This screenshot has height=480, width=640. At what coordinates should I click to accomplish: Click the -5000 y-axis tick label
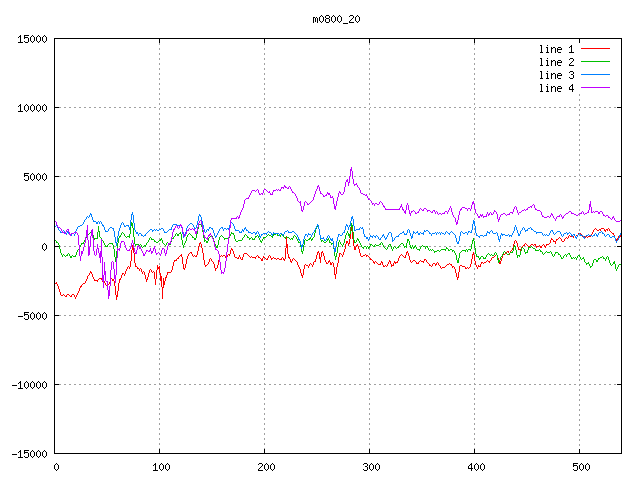[32, 315]
